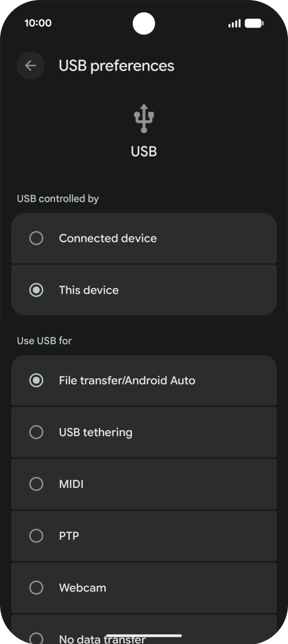Tap the back arrow in the header
The width and height of the screenshot is (288, 644).
pos(31,65)
